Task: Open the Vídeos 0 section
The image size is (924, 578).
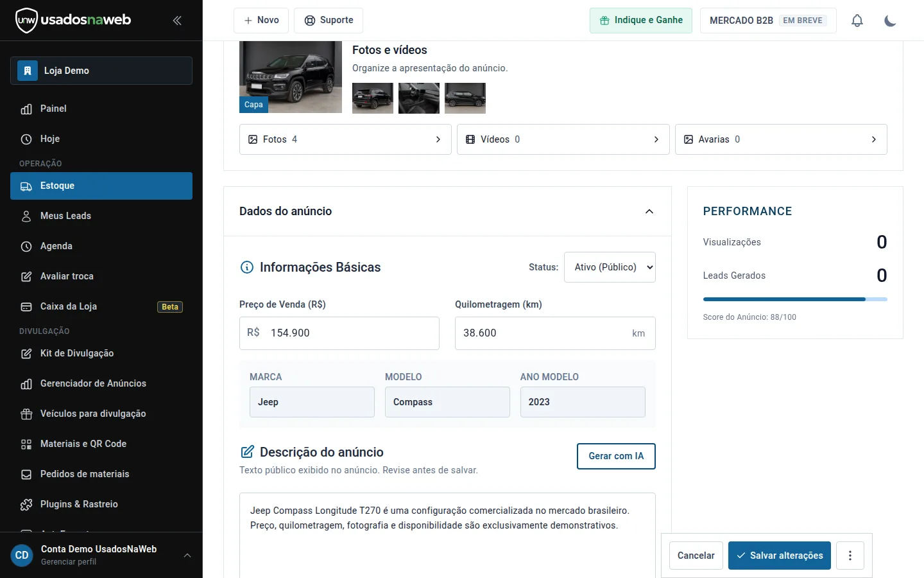Action: (x=563, y=139)
